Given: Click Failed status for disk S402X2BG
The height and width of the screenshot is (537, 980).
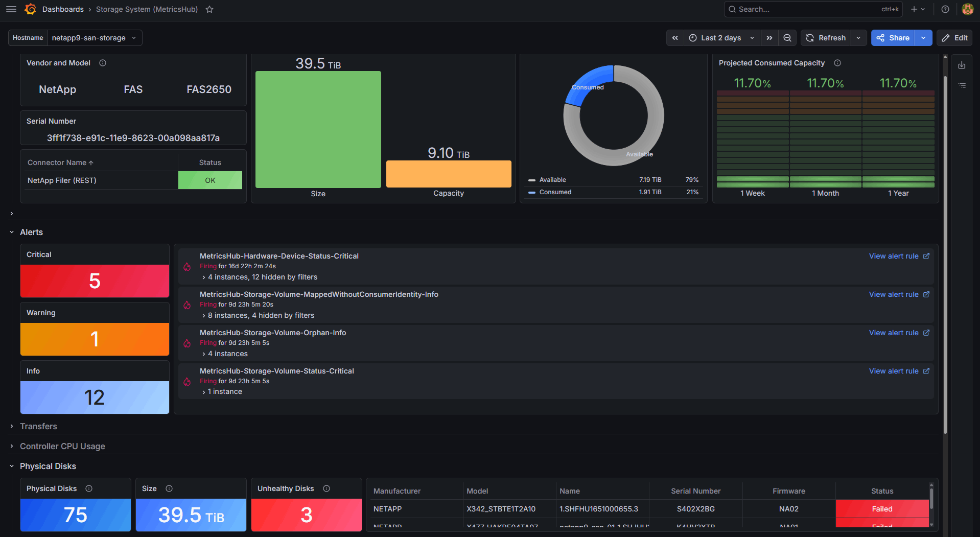Looking at the screenshot, I should pyautogui.click(x=882, y=509).
